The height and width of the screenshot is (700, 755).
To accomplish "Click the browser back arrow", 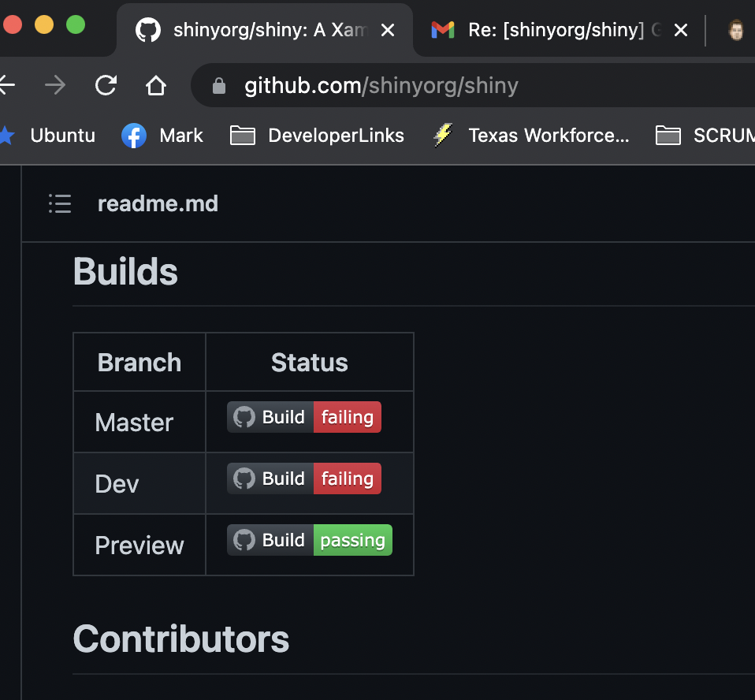I will point(7,85).
